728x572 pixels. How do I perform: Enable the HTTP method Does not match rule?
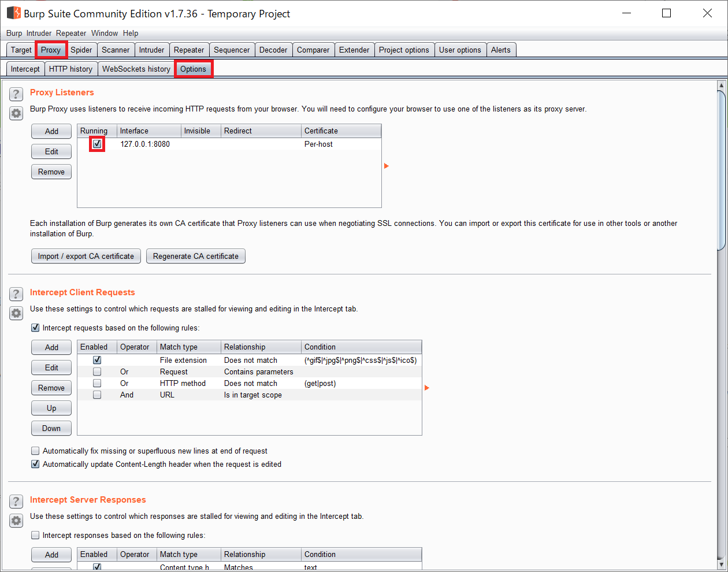[96, 382]
